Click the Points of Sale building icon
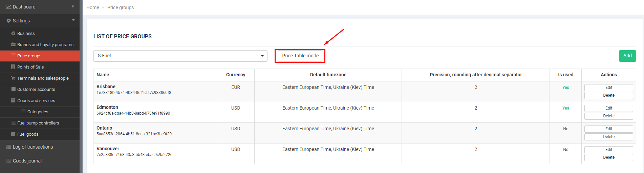Viewport: 644px width, 173px height. 13,67
